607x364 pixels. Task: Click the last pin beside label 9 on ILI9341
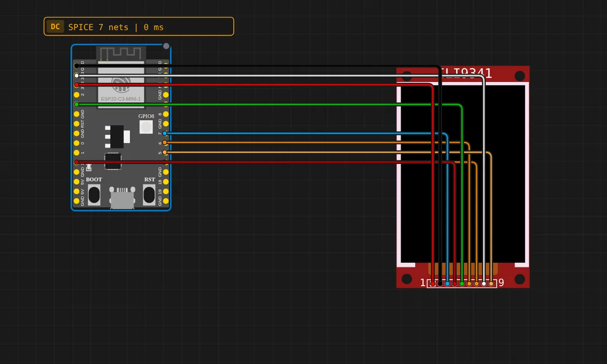pyautogui.click(x=491, y=284)
